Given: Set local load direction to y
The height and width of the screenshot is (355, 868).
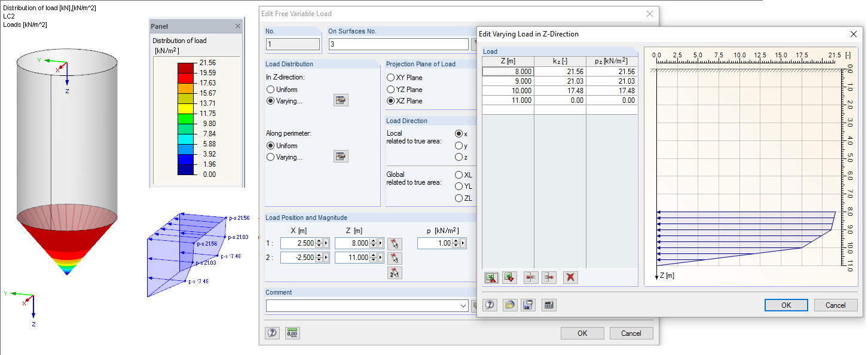Looking at the screenshot, I should (457, 145).
